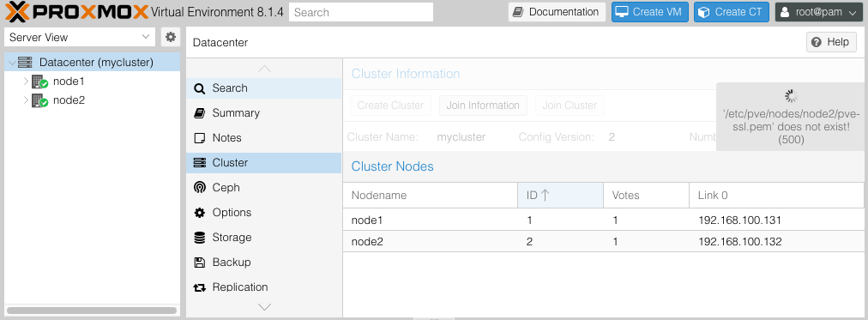The image size is (868, 320).
Task: Select node2 label in the tree
Action: click(x=69, y=100)
